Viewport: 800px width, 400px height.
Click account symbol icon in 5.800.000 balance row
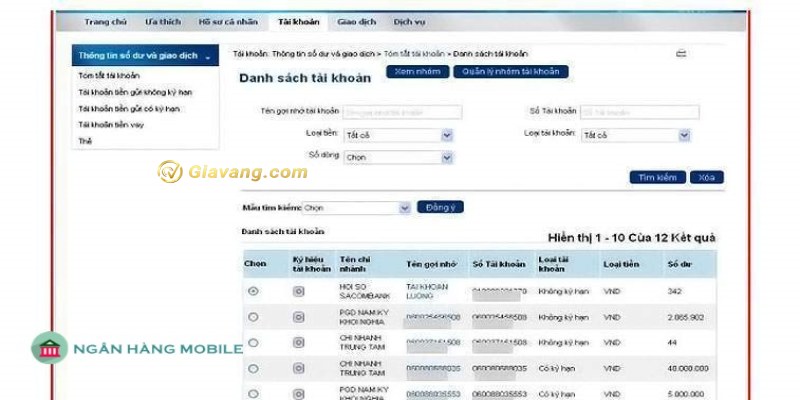tap(298, 393)
